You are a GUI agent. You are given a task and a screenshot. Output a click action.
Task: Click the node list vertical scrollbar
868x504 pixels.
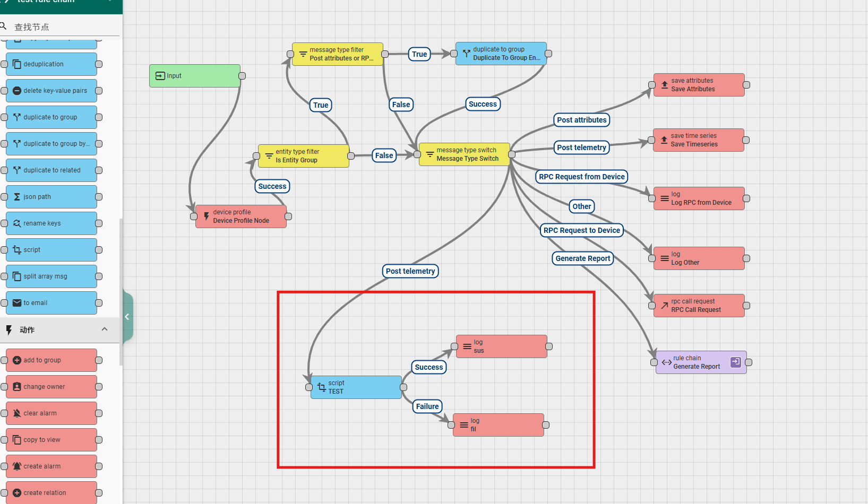pyautogui.click(x=121, y=292)
